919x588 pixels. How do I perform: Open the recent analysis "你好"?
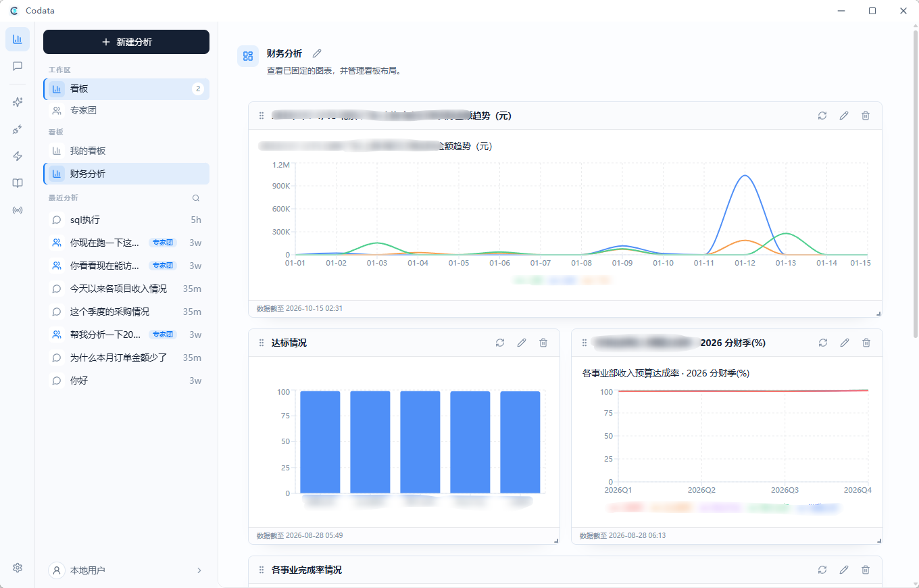click(x=126, y=381)
